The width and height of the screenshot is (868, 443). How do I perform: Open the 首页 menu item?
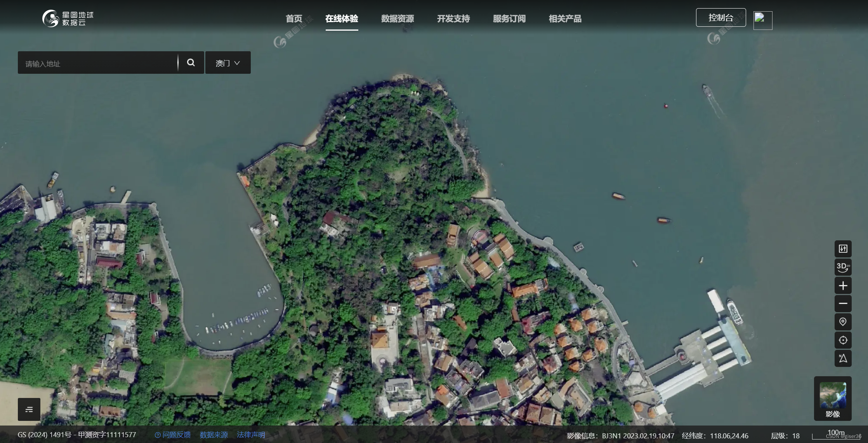[x=294, y=19]
